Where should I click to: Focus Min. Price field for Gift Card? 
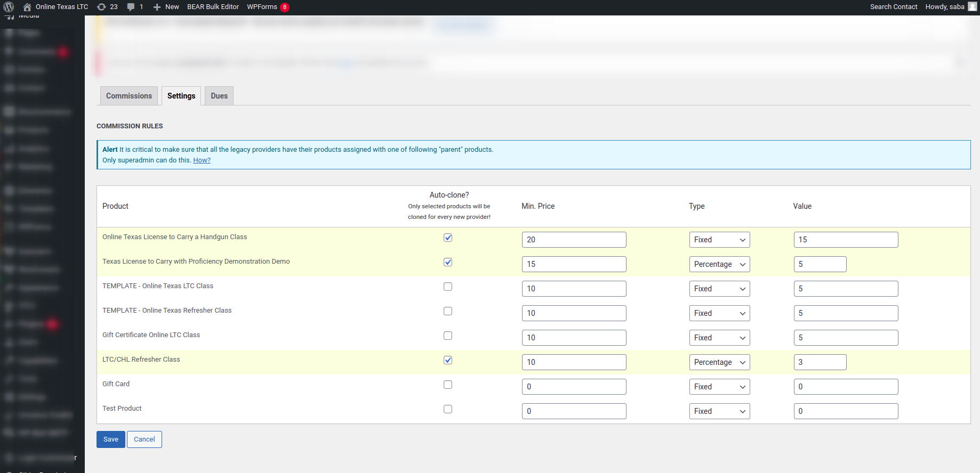tap(574, 387)
